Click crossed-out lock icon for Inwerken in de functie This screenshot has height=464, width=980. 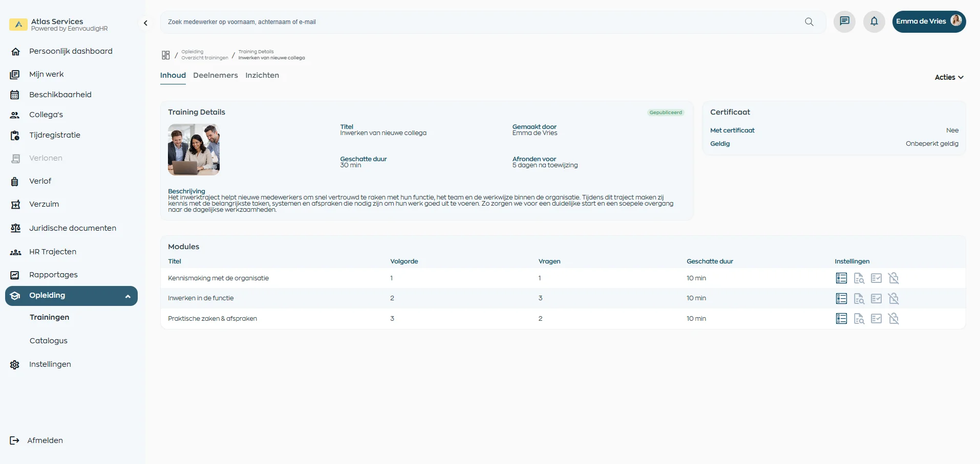coord(893,299)
